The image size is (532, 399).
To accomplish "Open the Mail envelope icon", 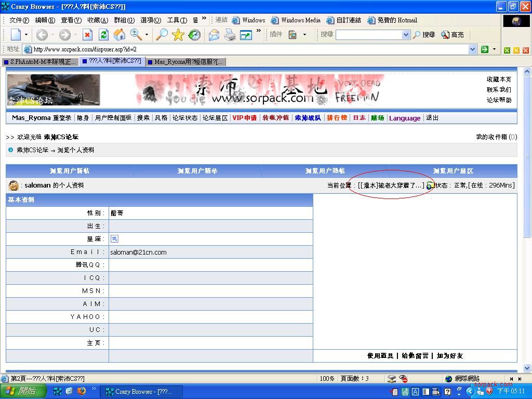I will [x=214, y=35].
